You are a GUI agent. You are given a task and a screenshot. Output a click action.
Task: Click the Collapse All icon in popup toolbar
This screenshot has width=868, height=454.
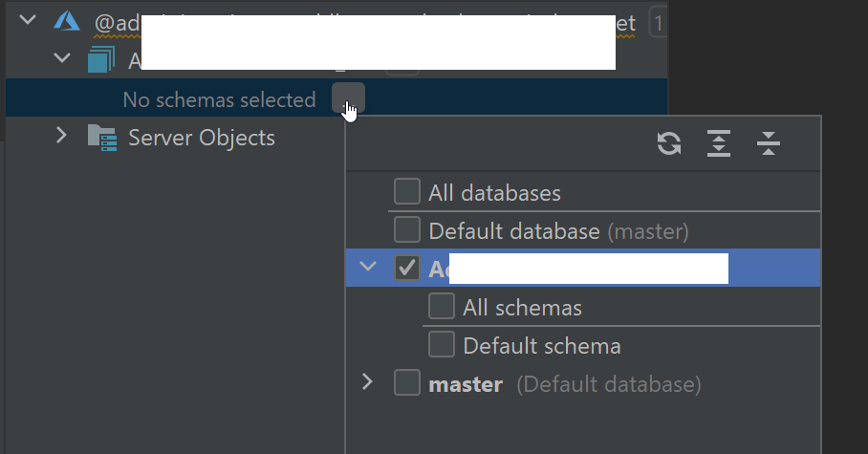point(769,144)
